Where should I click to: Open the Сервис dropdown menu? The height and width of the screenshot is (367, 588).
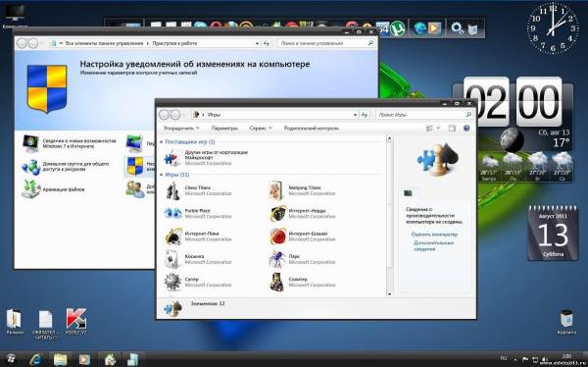261,129
